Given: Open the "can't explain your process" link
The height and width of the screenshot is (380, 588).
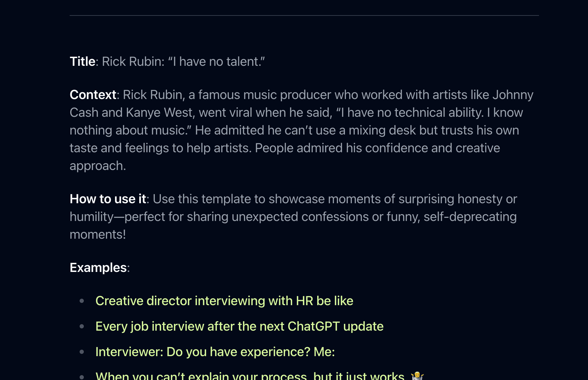Looking at the screenshot, I should pos(250,376).
